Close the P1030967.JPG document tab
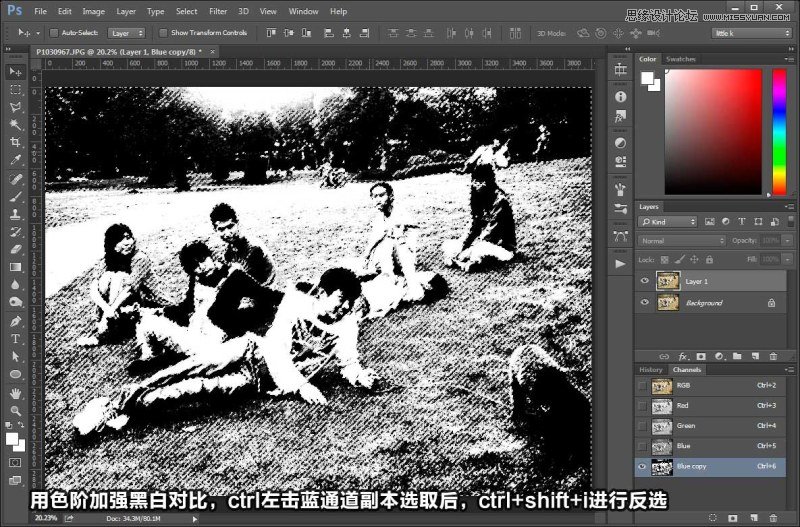Viewport: 800px width, 527px height. 212,52
